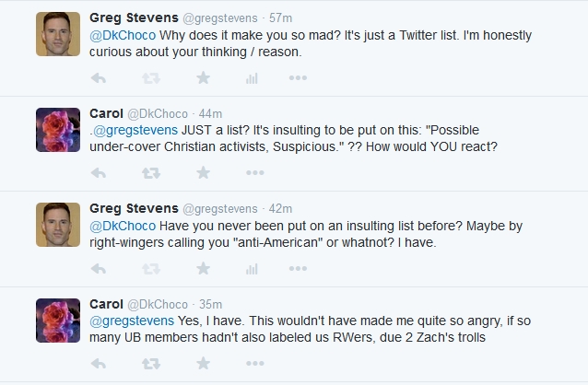Favorite Carol's 35m tweet with the star
The width and height of the screenshot is (588, 385).
click(203, 364)
